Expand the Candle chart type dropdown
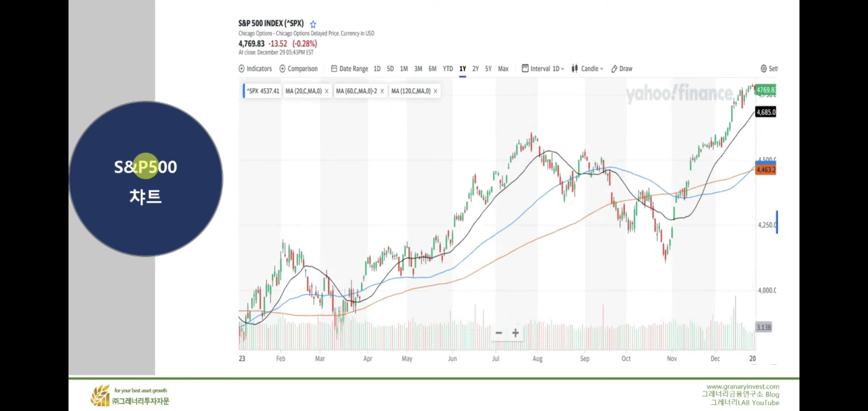This screenshot has height=411, width=868. tap(587, 68)
